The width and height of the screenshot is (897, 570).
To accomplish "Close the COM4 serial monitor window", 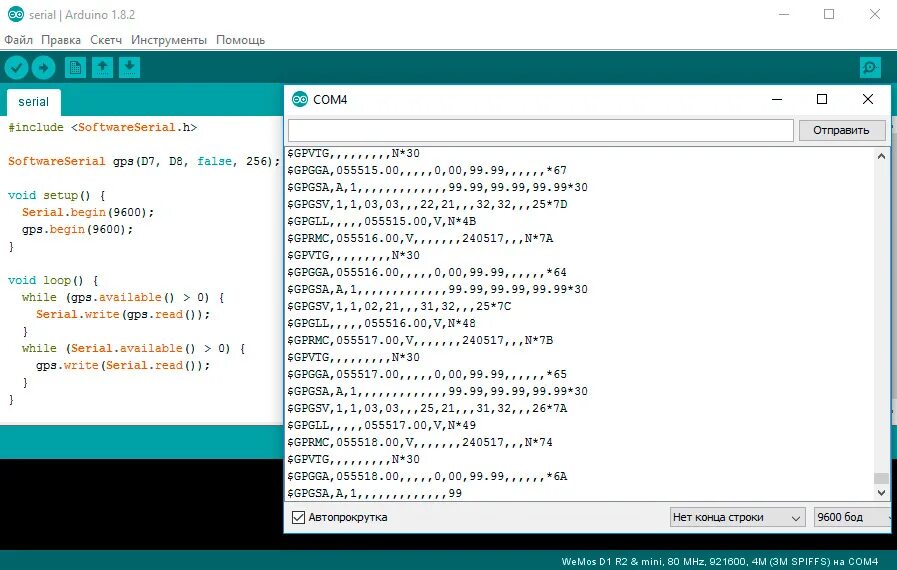I will (x=868, y=99).
